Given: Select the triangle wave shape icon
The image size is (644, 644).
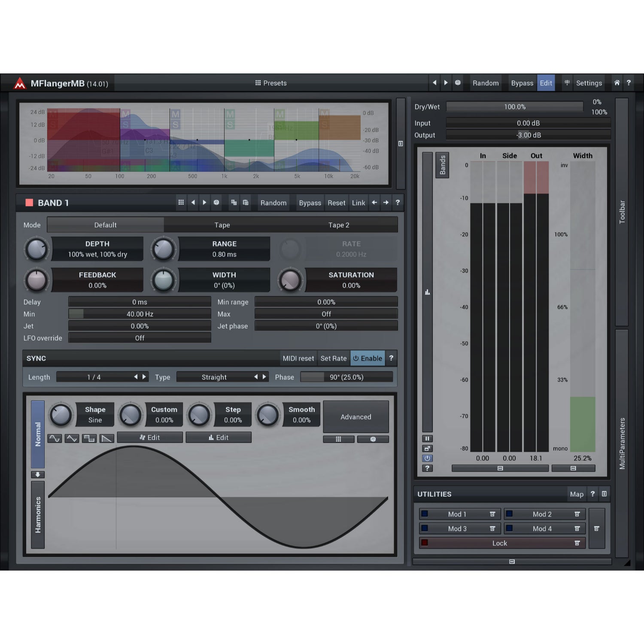Looking at the screenshot, I should pyautogui.click(x=72, y=438).
